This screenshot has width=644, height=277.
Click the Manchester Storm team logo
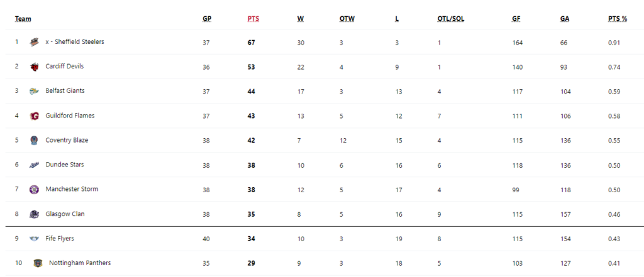[x=34, y=190]
